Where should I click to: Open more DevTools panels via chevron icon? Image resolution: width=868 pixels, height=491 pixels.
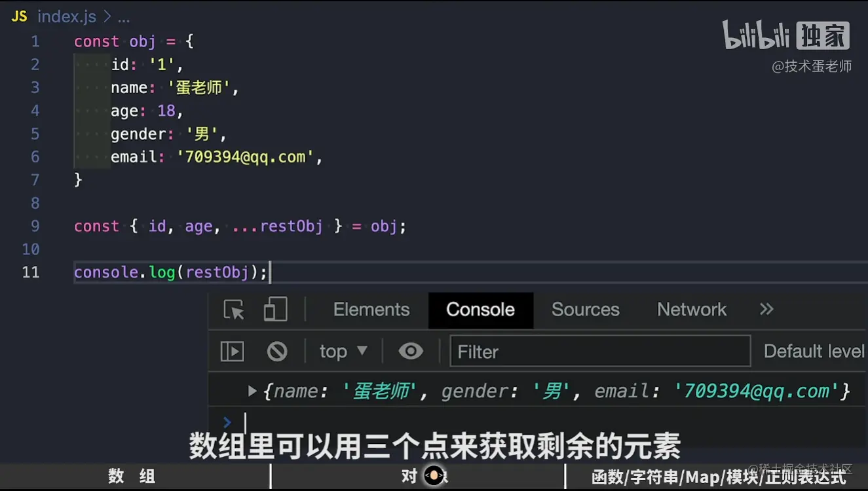[766, 309]
